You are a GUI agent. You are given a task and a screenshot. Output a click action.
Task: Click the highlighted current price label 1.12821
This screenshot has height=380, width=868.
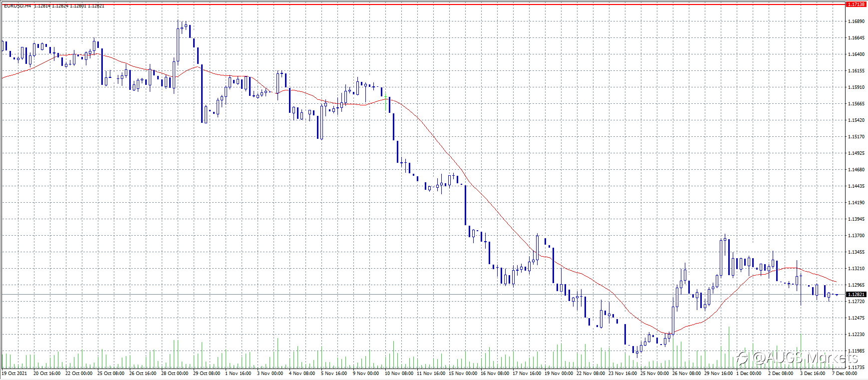click(856, 295)
